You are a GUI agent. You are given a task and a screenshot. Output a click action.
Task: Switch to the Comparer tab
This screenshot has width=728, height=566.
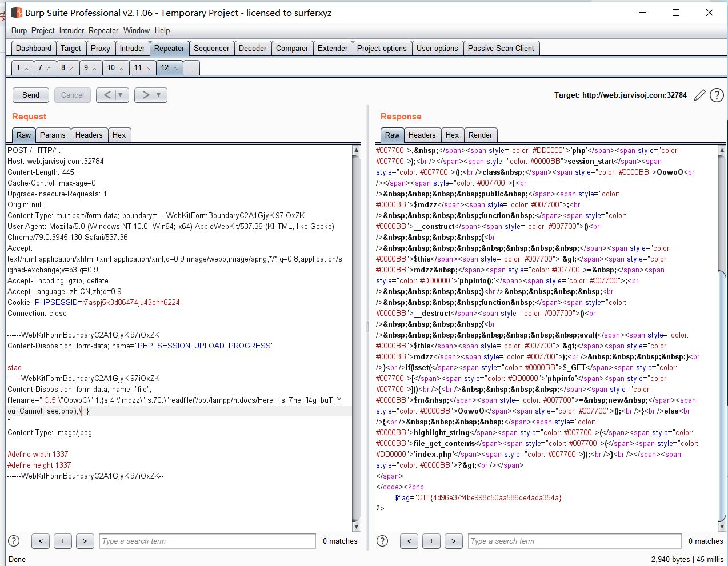(292, 48)
